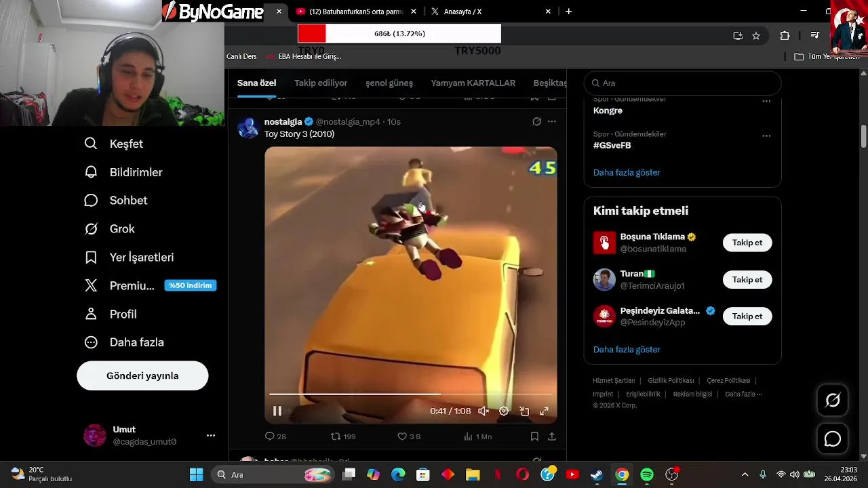Bookmark the nostalgia post

534,436
